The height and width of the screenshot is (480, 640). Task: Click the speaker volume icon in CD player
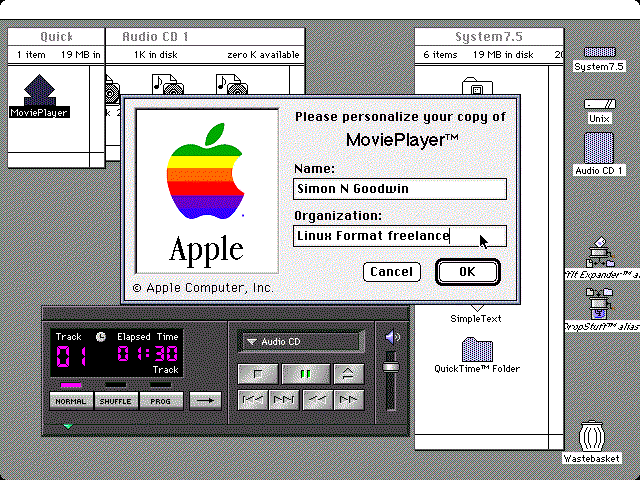392,337
